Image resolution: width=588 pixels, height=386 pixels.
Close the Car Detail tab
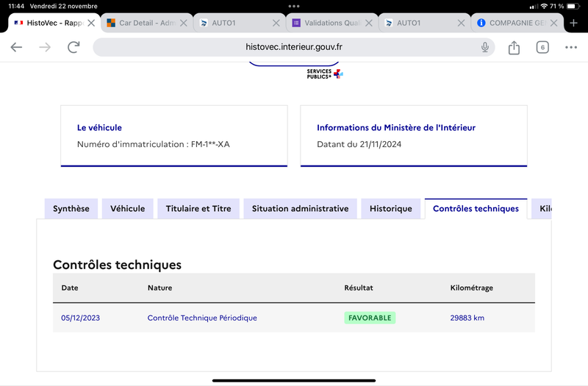point(183,23)
